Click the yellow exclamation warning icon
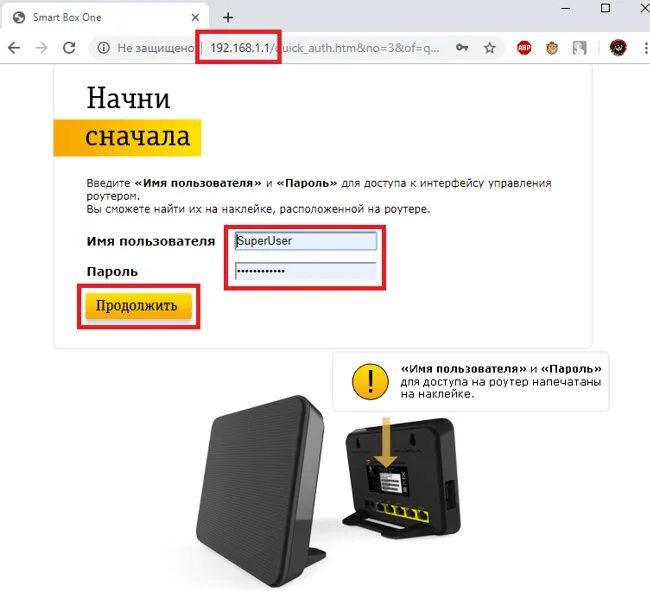 click(370, 381)
